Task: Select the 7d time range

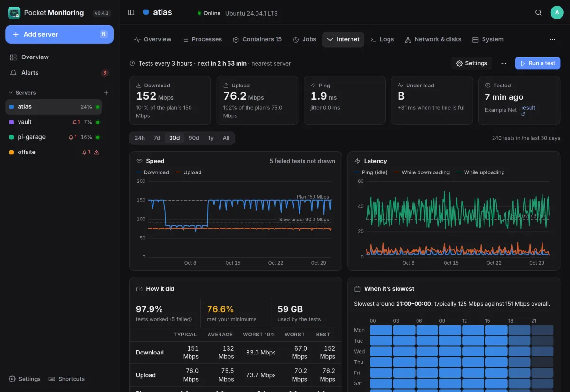Action: tap(157, 138)
